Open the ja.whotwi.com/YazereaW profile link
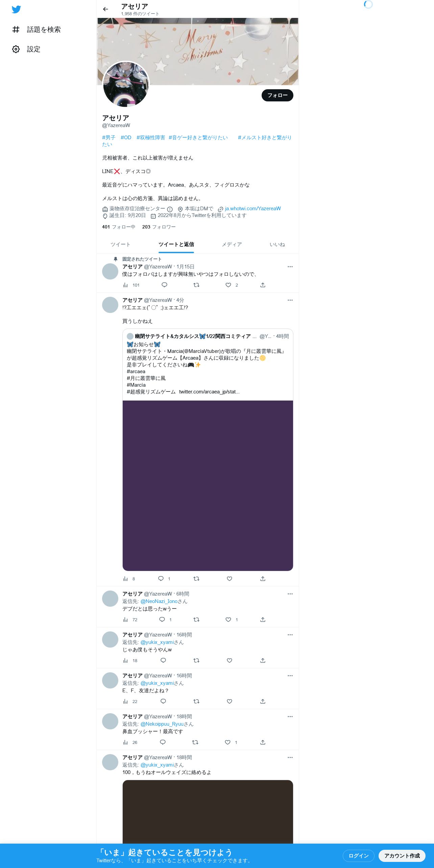Screen dimensions: 434x868 coord(253,209)
